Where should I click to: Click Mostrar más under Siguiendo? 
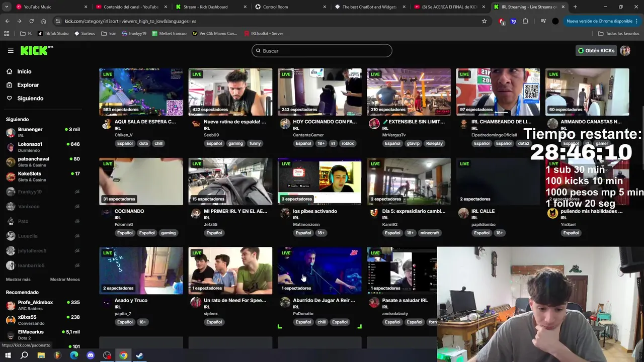coord(18,280)
